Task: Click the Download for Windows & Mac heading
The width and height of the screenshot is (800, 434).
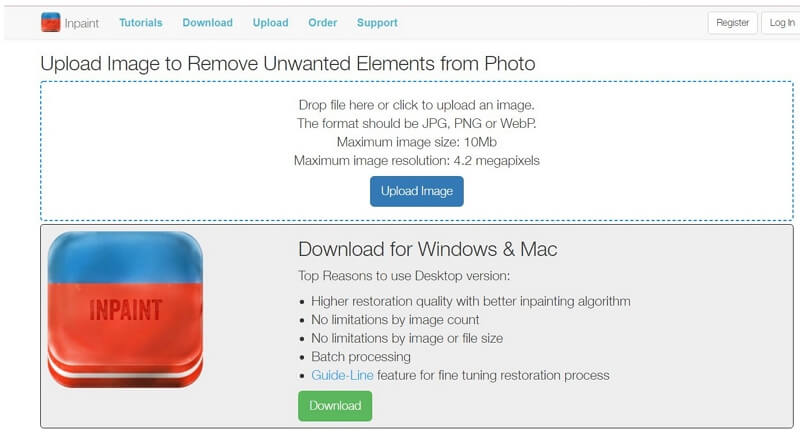Action: (428, 249)
